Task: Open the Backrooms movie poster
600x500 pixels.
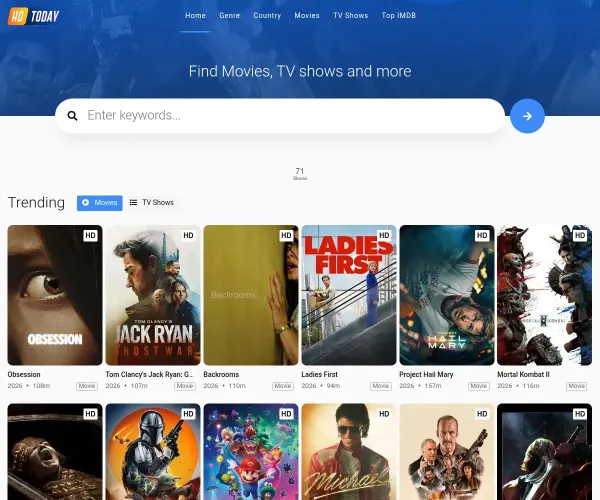Action: coord(251,295)
